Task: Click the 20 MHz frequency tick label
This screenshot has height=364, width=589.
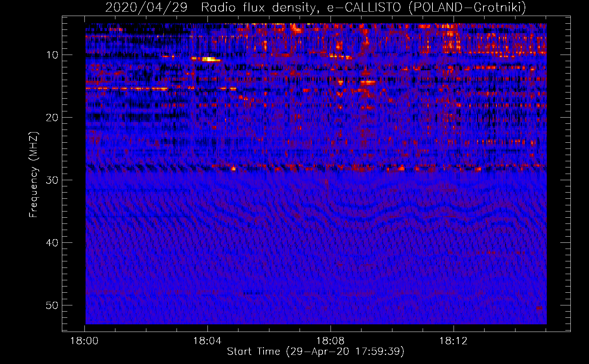Action: point(52,118)
